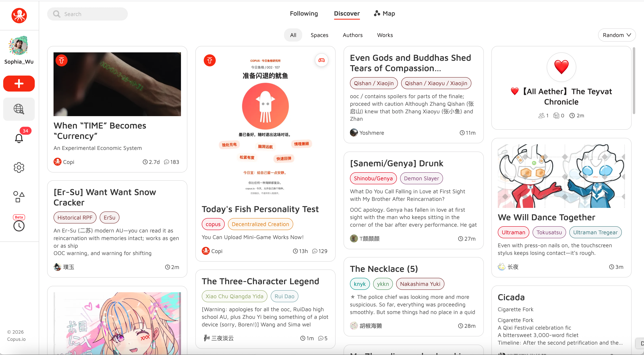This screenshot has height=355, width=644.
Task: Select the Spaces filter
Action: [319, 35]
